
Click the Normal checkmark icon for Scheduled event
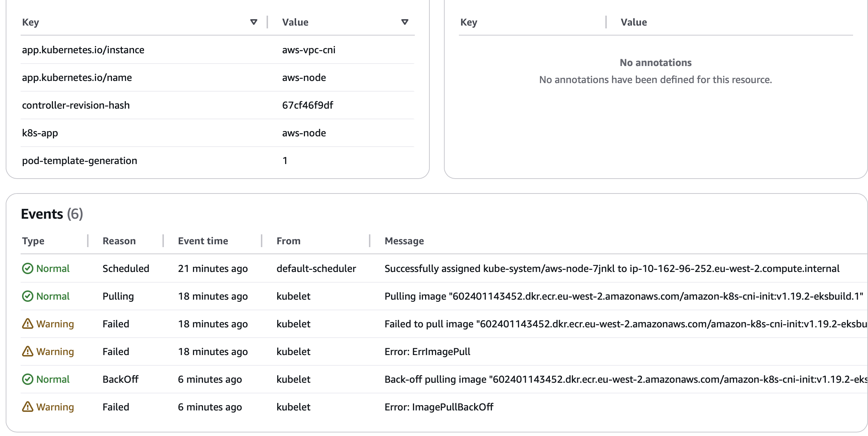point(27,268)
